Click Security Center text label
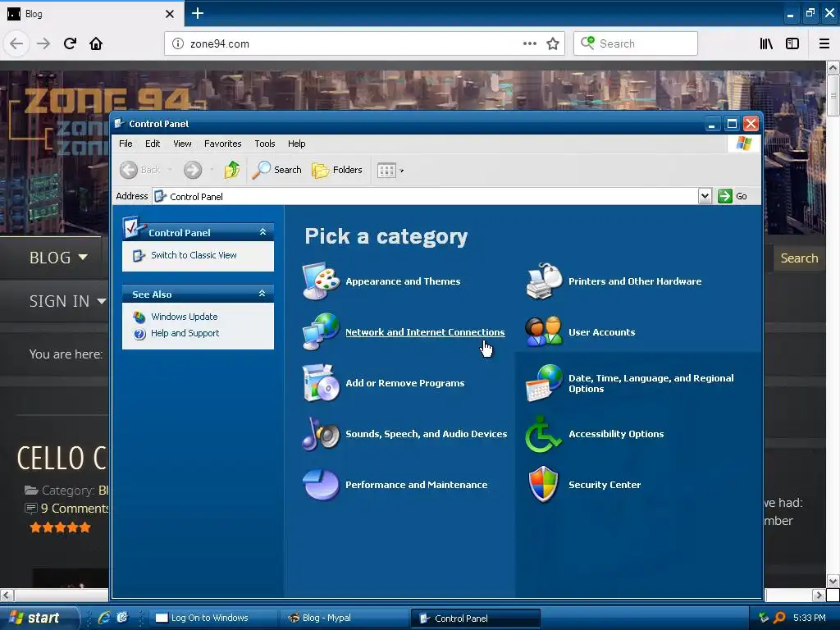 point(605,485)
